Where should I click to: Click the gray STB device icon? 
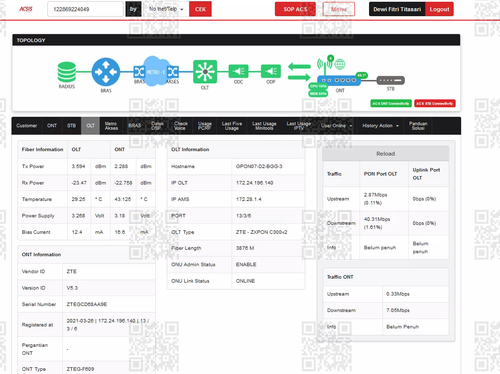point(390,80)
